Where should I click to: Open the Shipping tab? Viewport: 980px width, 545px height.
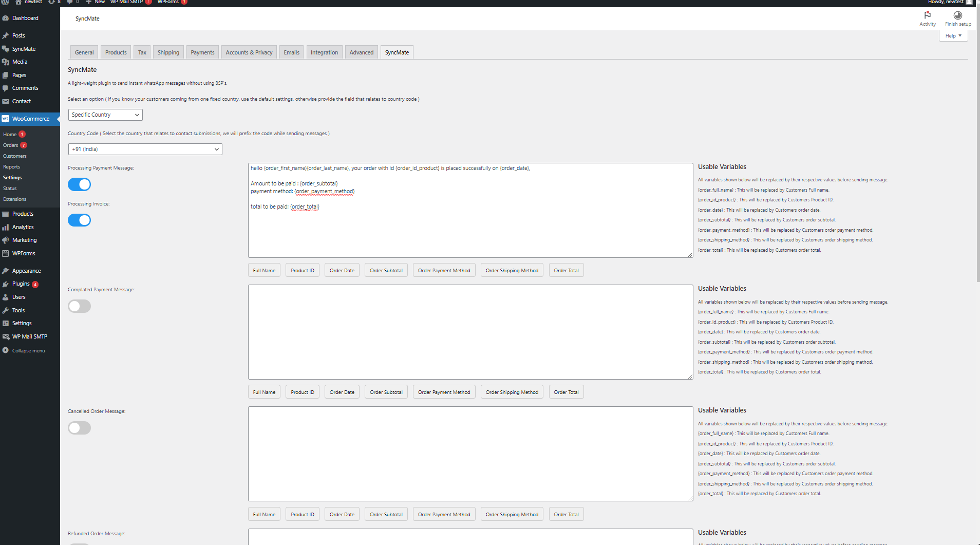click(168, 52)
